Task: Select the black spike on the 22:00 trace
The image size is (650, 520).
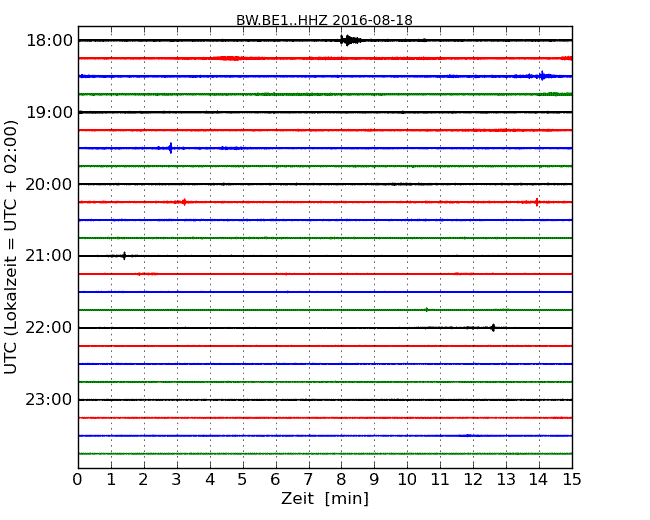Action: 492,328
